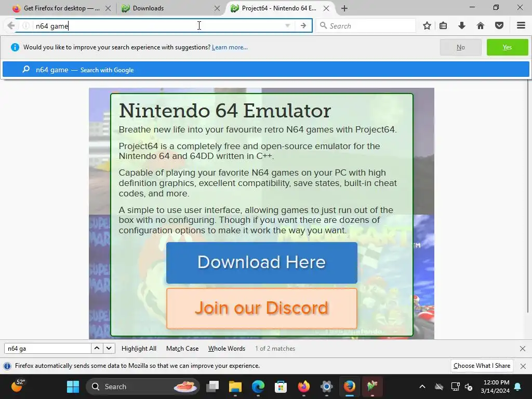Open Microsoft Store from taskbar
This screenshot has height=399, width=532.
281,387
